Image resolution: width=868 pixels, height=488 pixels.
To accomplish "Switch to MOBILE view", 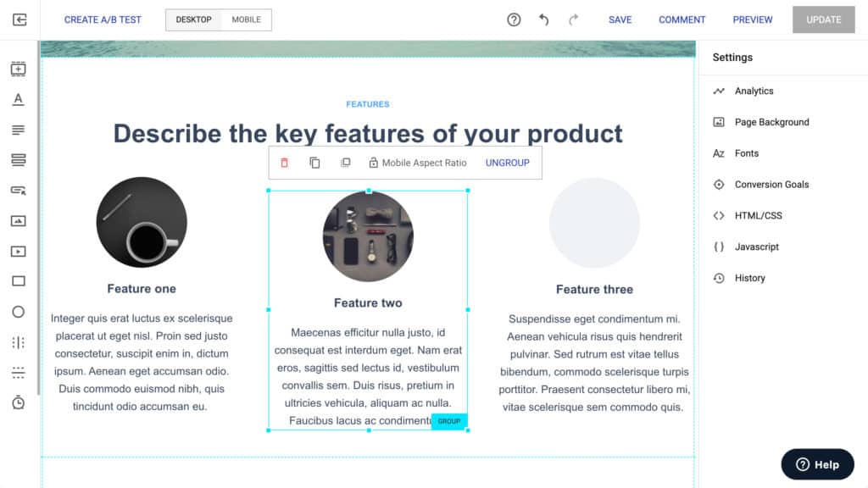I will pos(247,19).
